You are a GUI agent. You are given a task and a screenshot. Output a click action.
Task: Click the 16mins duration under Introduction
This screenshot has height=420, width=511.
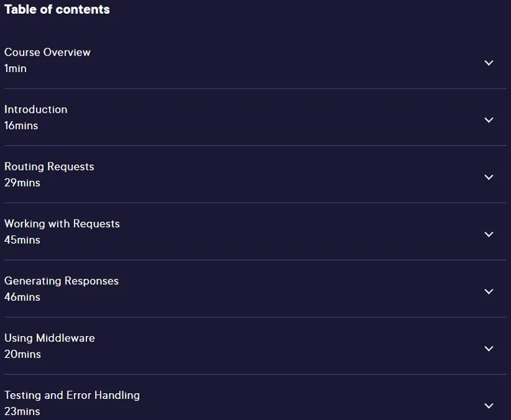21,125
